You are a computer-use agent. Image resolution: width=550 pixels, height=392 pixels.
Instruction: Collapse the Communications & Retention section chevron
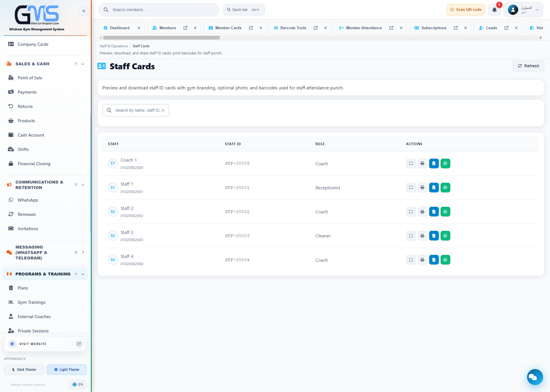pos(83,185)
